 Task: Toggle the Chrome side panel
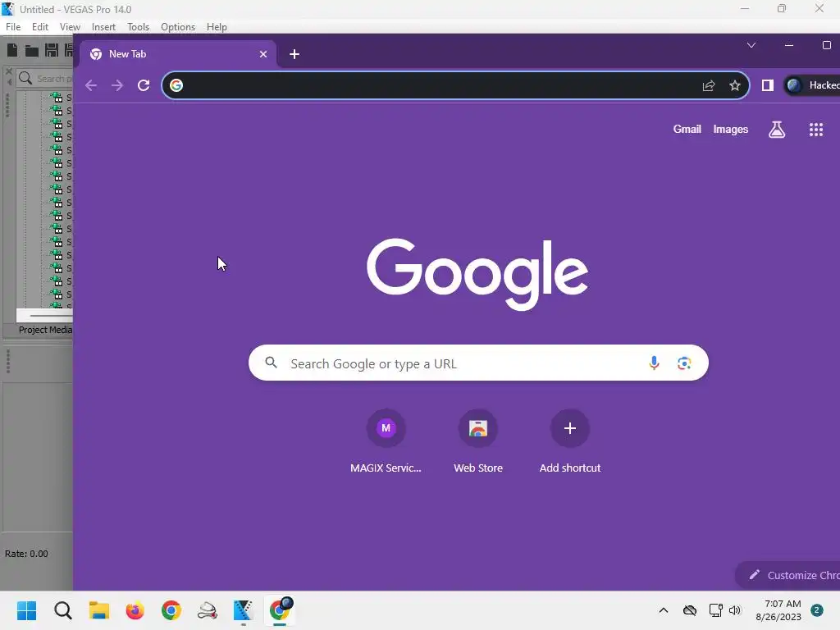coord(767,85)
